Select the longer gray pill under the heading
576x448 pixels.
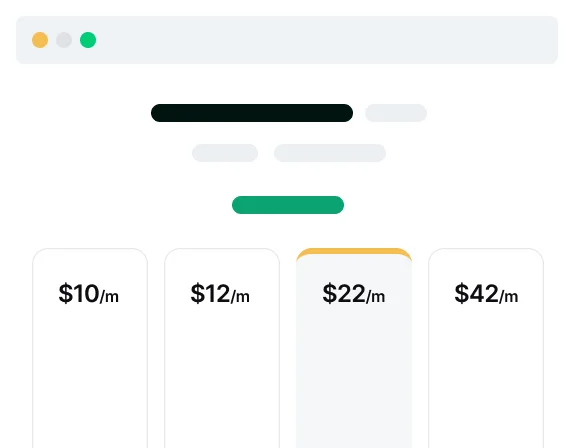pos(330,153)
